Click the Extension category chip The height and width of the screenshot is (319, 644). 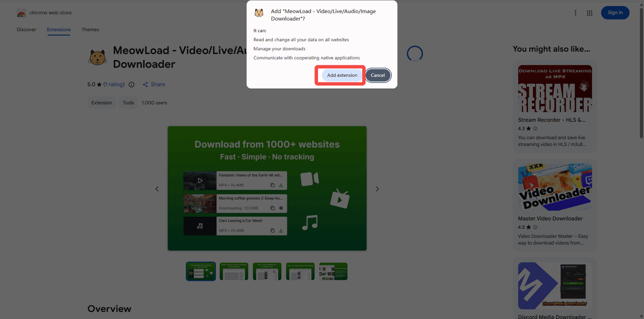(102, 103)
